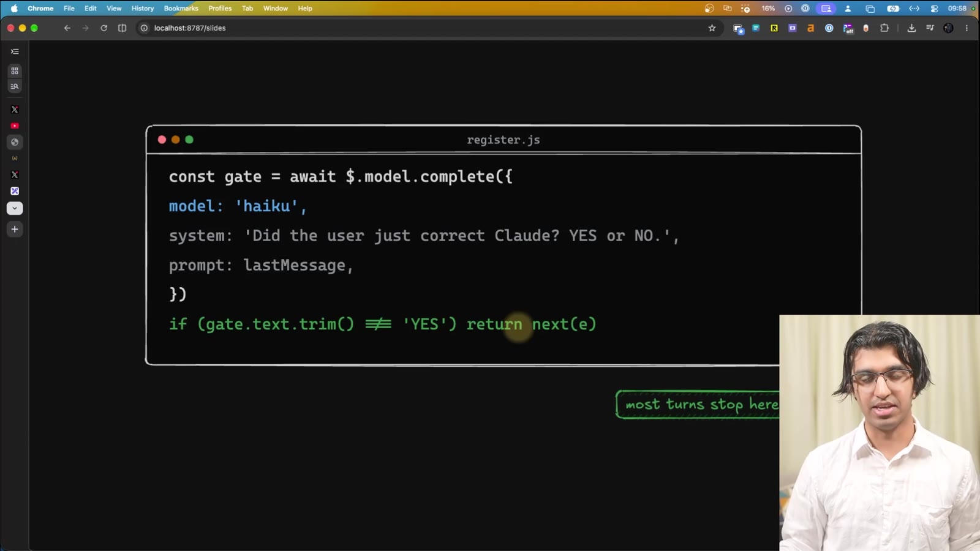
Task: Open the Extensions puzzle menu
Action: tap(884, 28)
